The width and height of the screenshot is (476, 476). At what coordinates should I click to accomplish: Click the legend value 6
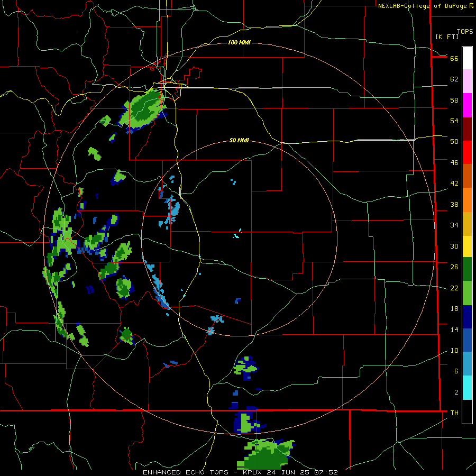pos(456,371)
